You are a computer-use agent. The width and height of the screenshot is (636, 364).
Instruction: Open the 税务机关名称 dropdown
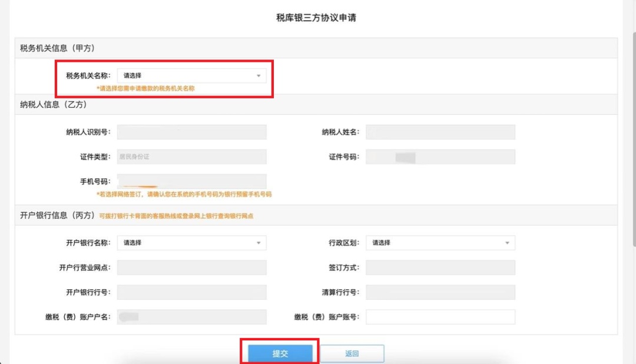[191, 75]
